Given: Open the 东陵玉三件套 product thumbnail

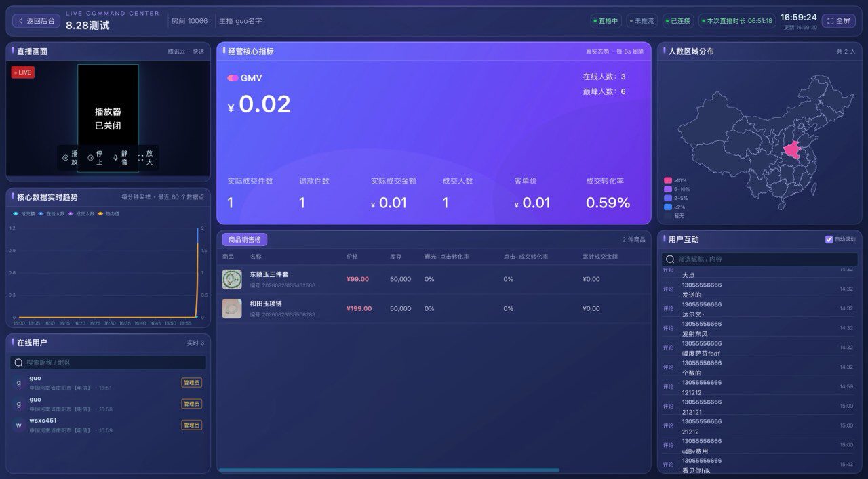Looking at the screenshot, I should [232, 279].
